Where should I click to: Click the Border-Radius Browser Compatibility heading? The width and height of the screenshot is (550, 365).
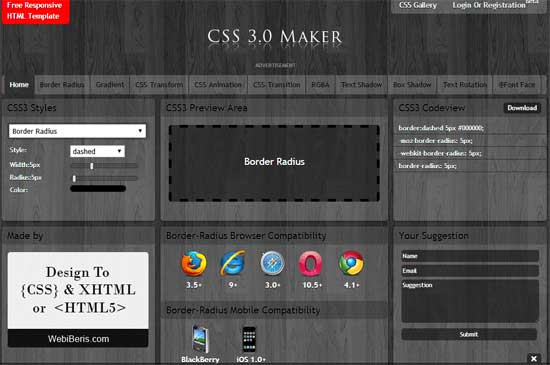246,236
